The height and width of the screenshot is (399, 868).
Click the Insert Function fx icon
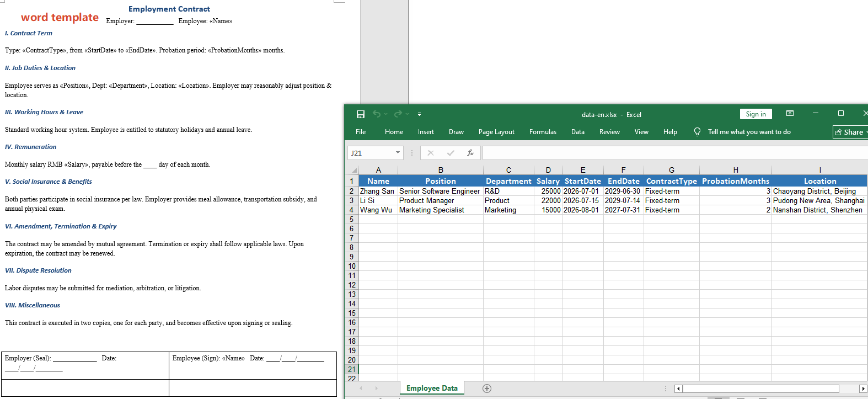click(x=470, y=153)
